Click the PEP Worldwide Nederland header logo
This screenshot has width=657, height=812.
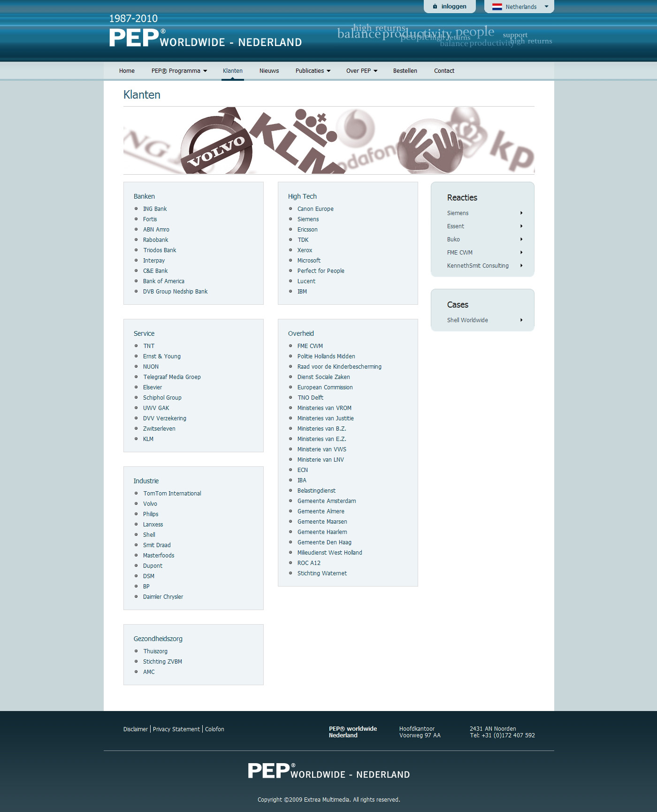click(206, 38)
